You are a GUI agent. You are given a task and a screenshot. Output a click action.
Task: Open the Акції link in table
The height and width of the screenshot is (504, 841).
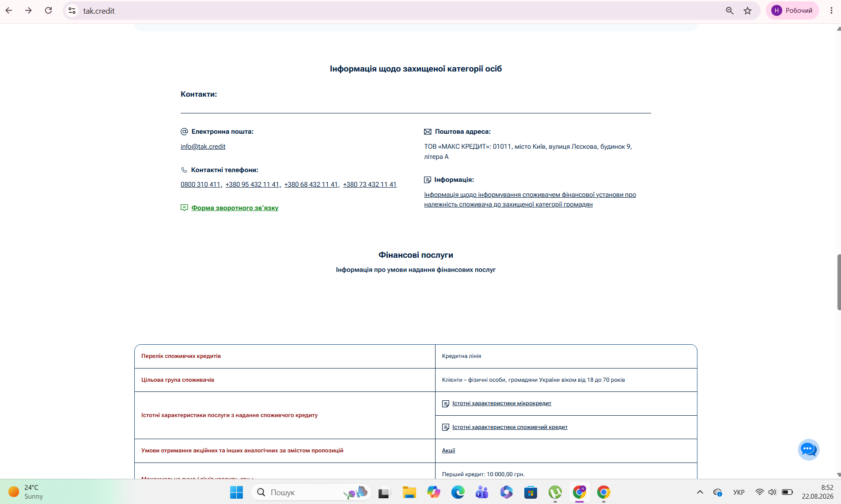pos(448,451)
